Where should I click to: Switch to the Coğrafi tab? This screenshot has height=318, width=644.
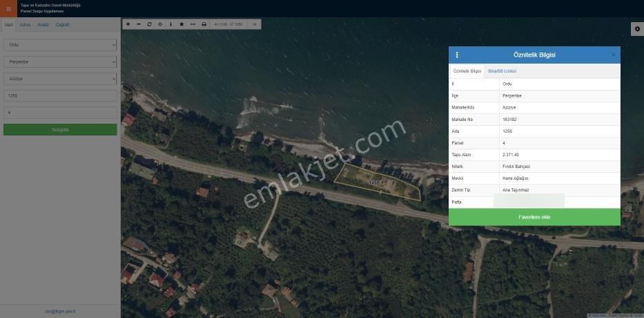coord(62,25)
